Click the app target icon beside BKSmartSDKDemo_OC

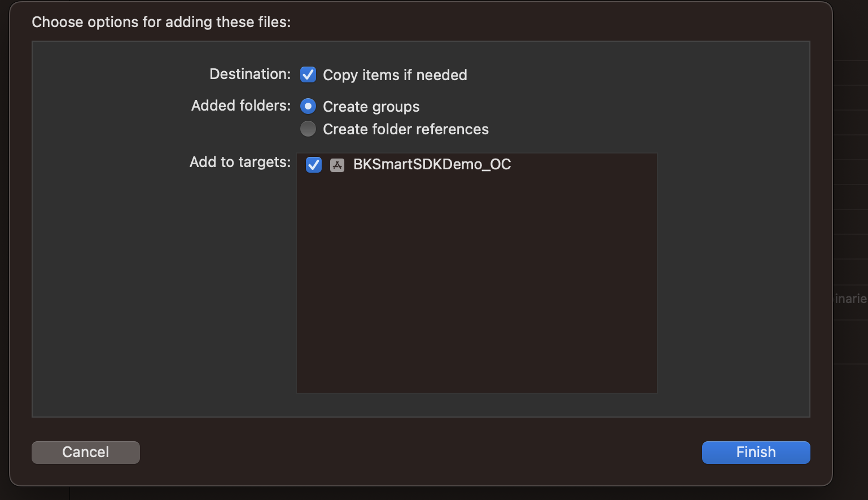coord(337,165)
